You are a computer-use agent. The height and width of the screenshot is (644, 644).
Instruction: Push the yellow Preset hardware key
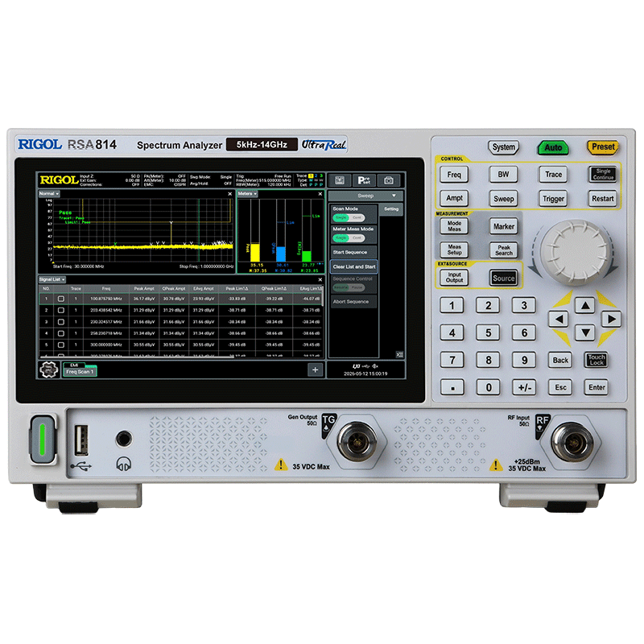602,147
